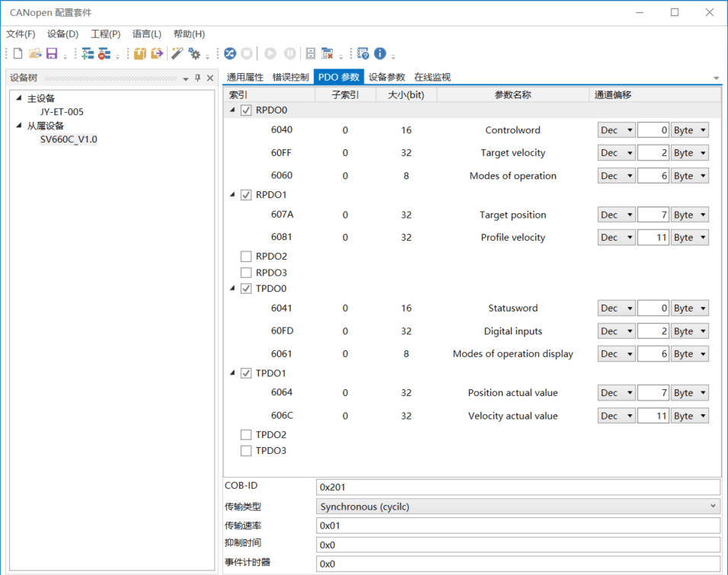This screenshot has width=728, height=575.
Task: Switch to the 通用属性 tab
Action: point(244,77)
